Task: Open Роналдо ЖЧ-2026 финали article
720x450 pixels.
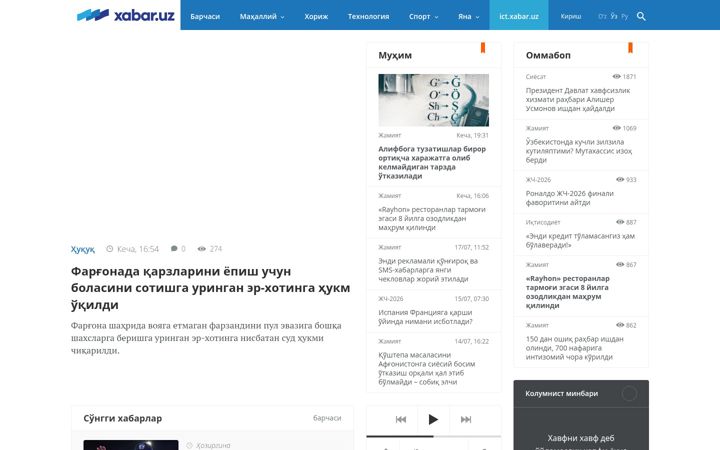Action: point(569,198)
